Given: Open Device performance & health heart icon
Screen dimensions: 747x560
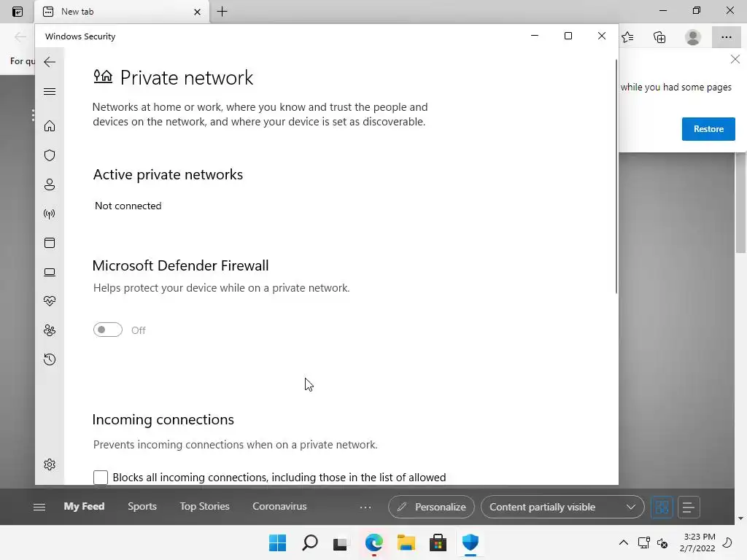Looking at the screenshot, I should 50,301.
